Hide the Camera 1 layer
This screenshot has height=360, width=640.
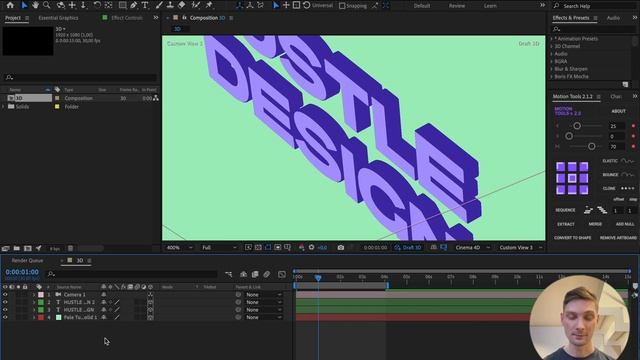[x=5, y=295]
